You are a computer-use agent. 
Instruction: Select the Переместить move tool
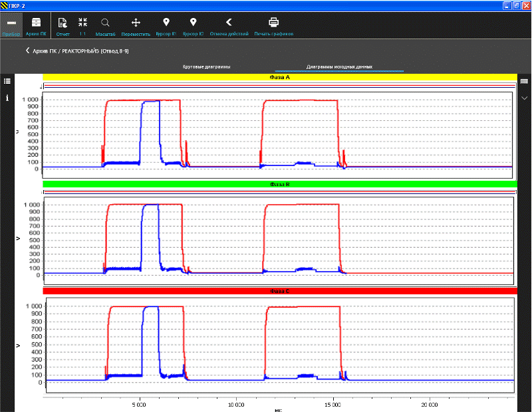pyautogui.click(x=136, y=27)
